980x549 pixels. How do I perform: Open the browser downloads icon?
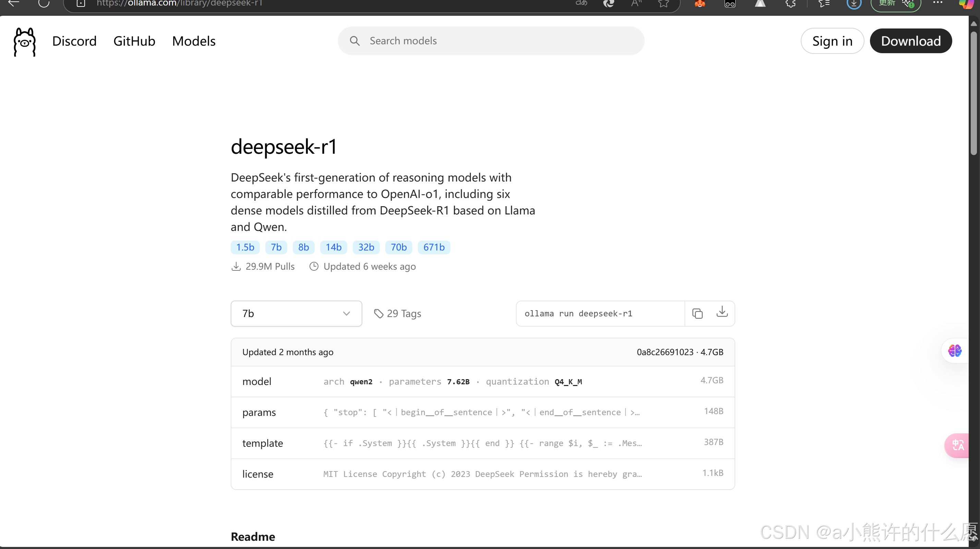click(854, 4)
